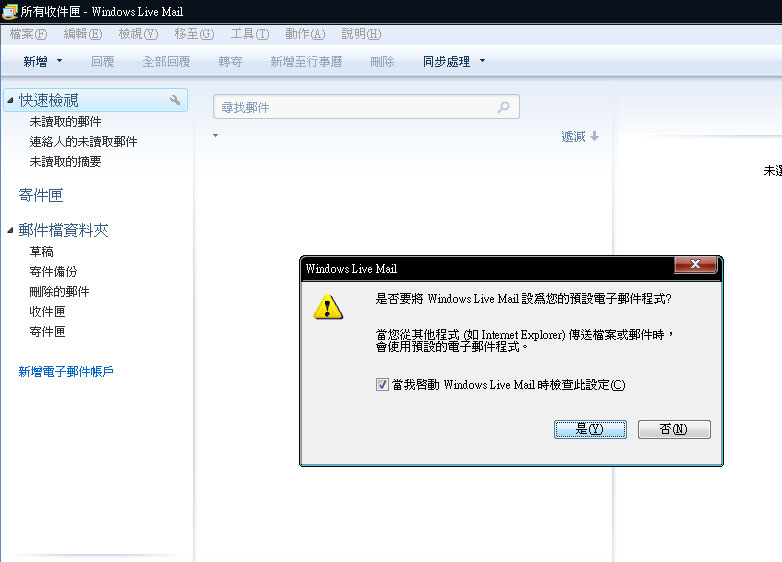The image size is (782, 562).
Task: Click the 全部回覆 toolbar button
Action: [166, 61]
